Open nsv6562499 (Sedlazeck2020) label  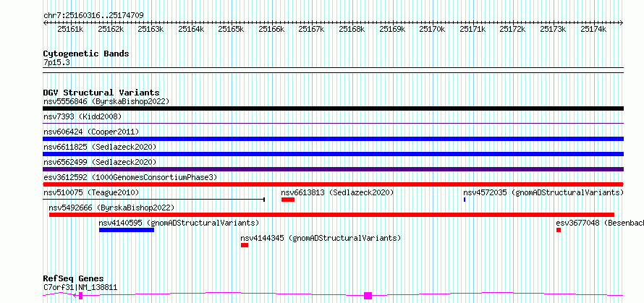100,162
